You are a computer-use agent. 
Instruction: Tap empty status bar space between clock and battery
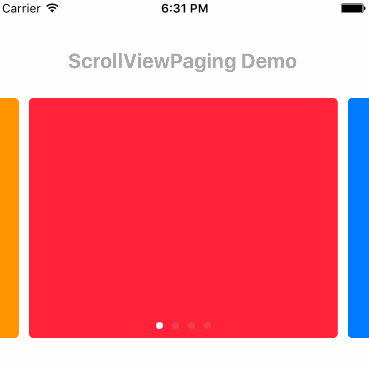275,8
